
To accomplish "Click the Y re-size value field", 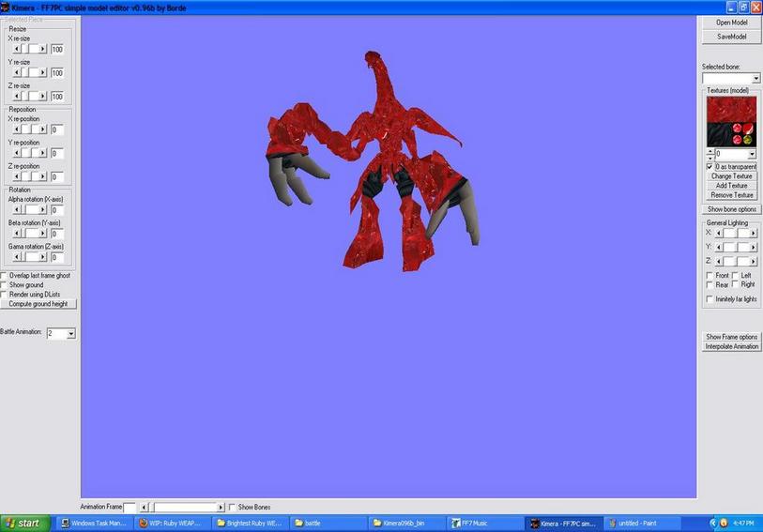I will coord(57,73).
